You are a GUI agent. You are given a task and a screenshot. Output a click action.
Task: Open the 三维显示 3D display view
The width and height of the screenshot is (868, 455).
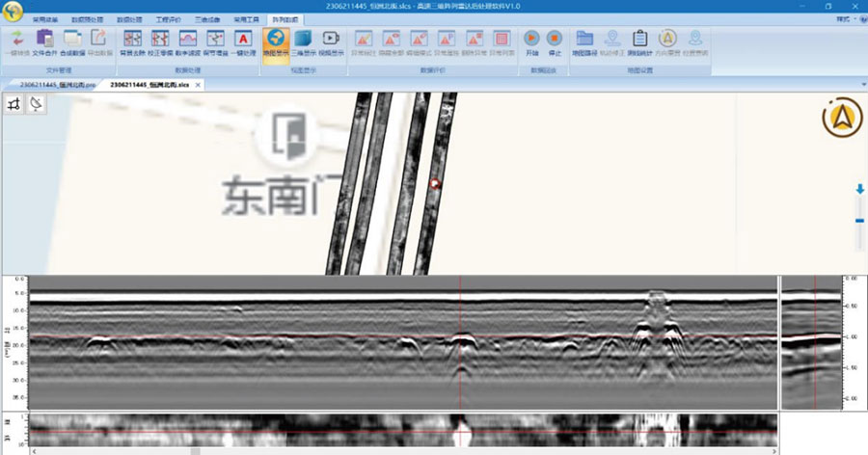(x=302, y=41)
